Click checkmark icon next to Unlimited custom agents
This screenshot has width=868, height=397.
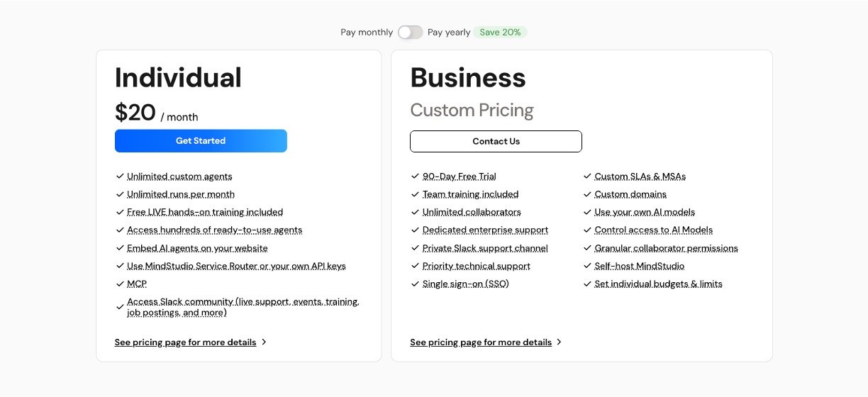tap(120, 176)
